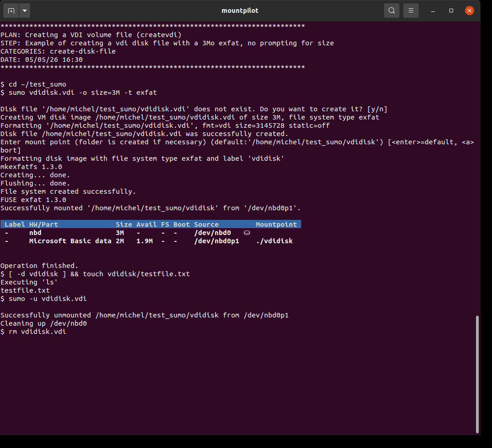This screenshot has width=492, height=448.
Task: Click the '3M' size value
Action: 120,233
